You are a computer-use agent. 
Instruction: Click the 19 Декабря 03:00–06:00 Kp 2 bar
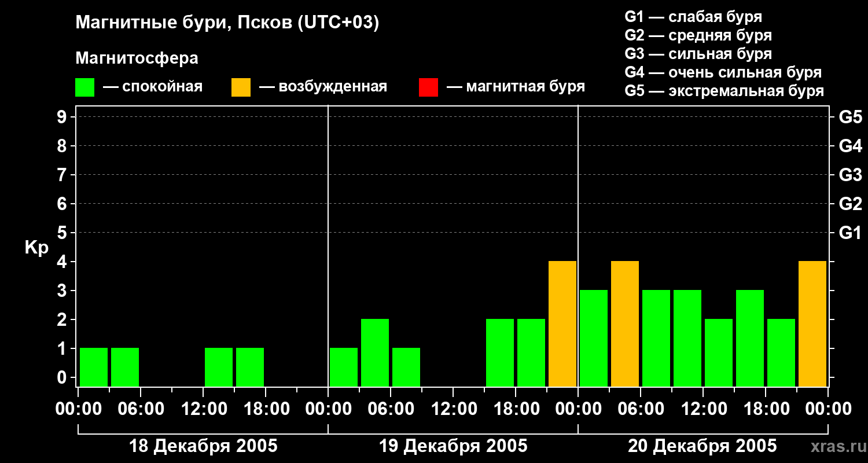pos(375,352)
